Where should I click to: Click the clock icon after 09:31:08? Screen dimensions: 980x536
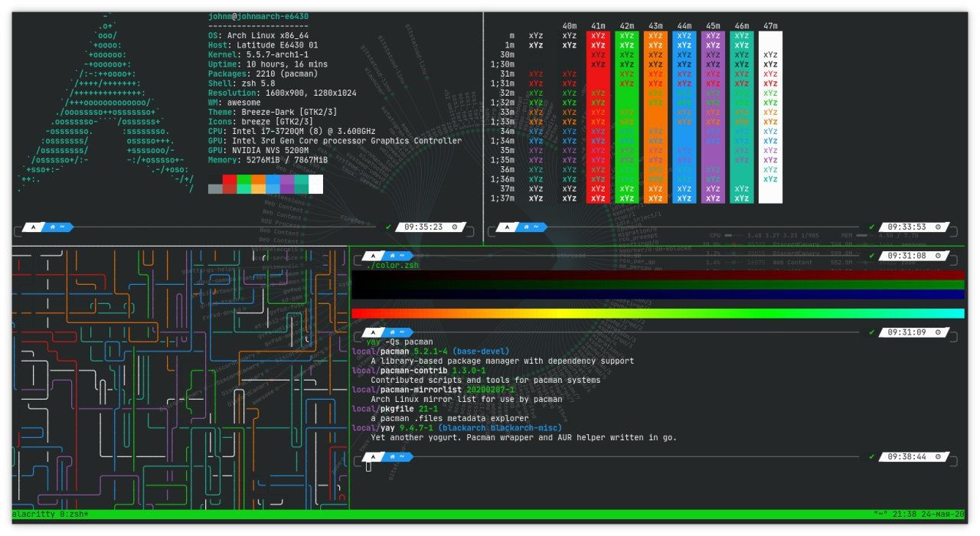(x=937, y=256)
